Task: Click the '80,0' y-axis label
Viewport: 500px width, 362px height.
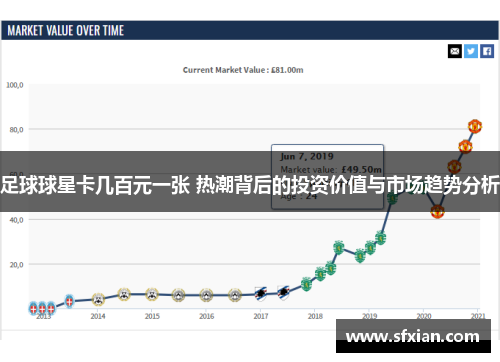Action: [x=16, y=130]
